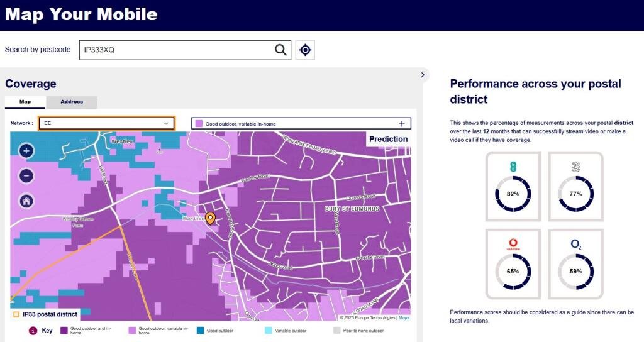This screenshot has width=644, height=342.
Task: Select the Vodafone performance score card
Action: tap(513, 264)
